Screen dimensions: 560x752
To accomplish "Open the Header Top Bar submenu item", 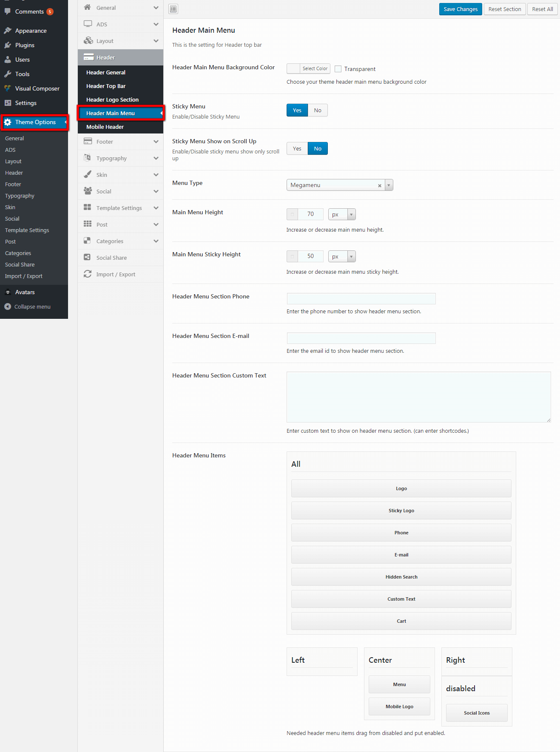I will pyautogui.click(x=106, y=86).
